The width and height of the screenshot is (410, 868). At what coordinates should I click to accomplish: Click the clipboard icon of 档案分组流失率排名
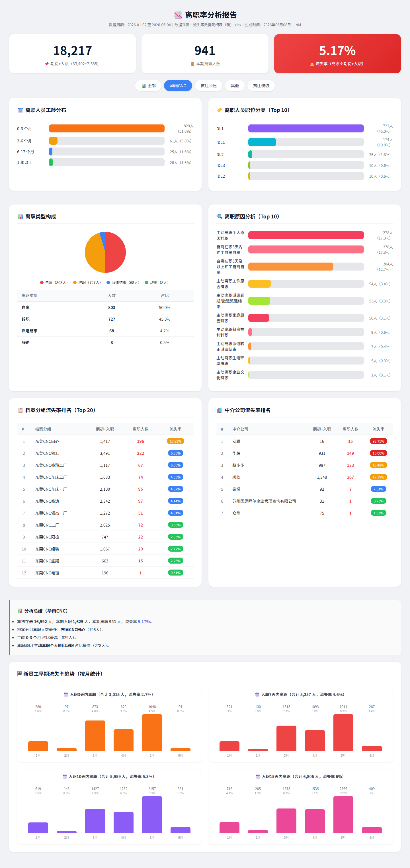20,410
